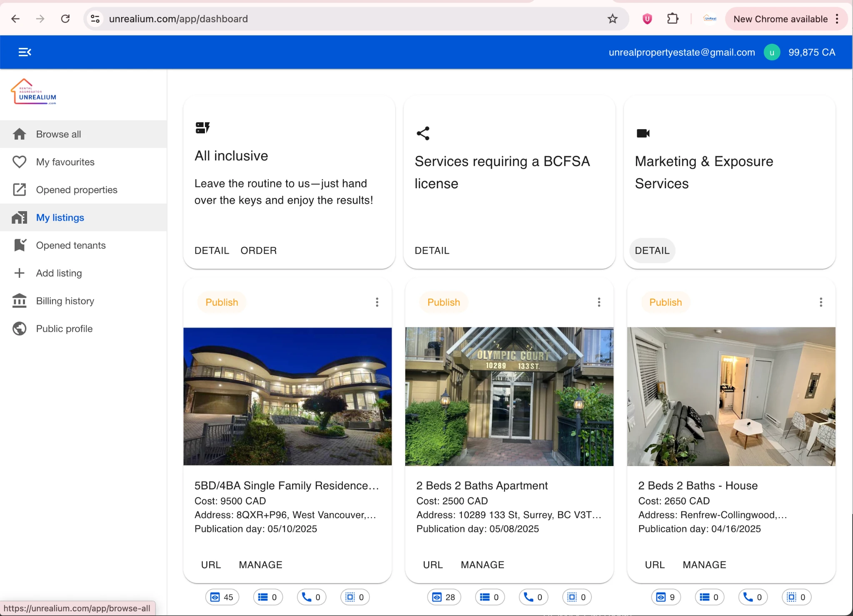Open the Olympic Court listing photo
The image size is (853, 616).
pyautogui.click(x=509, y=397)
